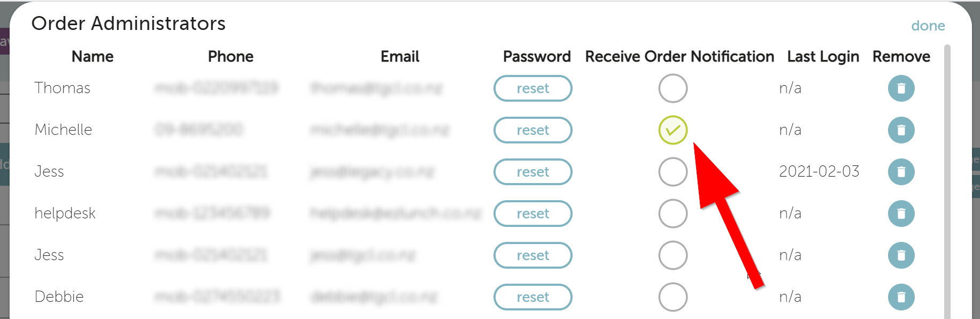Enable order notification for Debbie
Viewport: 980px width, 319px height.
pos(673,297)
